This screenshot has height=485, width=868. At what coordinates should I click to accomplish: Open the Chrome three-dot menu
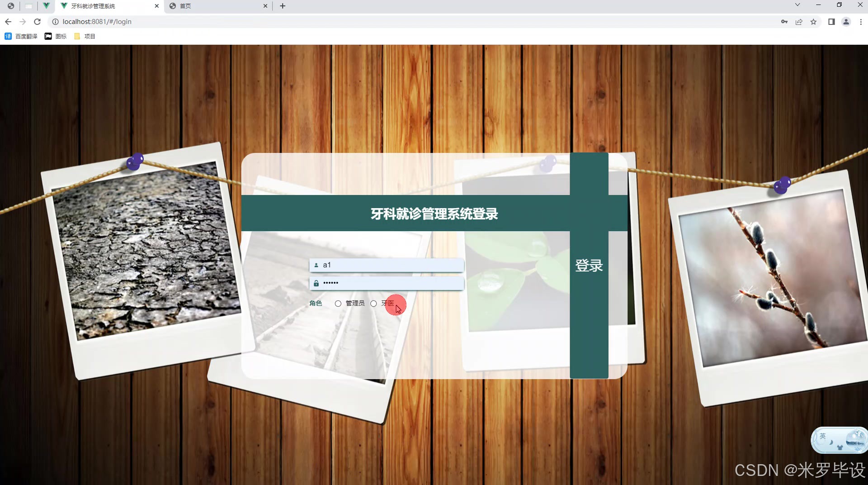(x=861, y=22)
